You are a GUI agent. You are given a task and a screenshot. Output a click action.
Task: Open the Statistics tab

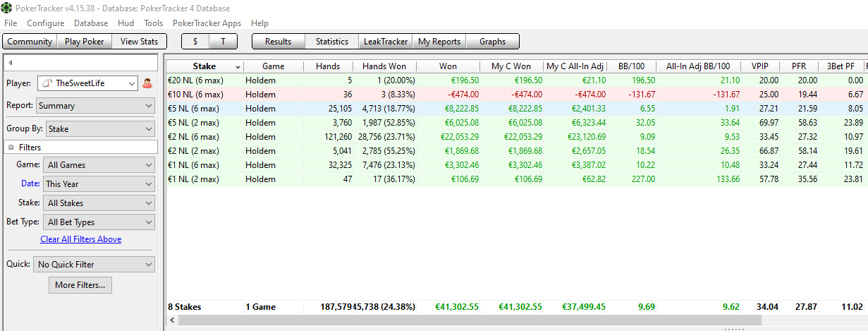click(x=332, y=42)
